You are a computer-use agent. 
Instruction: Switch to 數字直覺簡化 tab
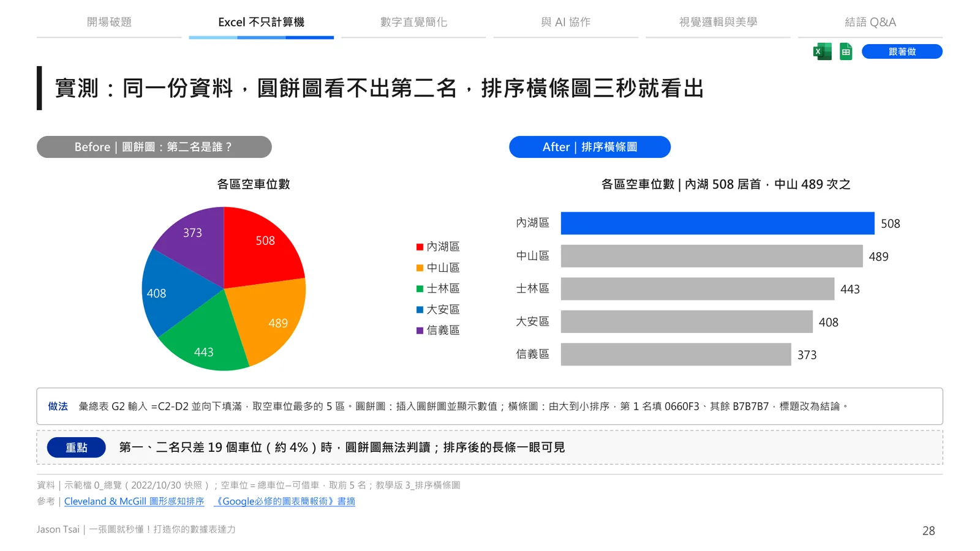tap(413, 22)
